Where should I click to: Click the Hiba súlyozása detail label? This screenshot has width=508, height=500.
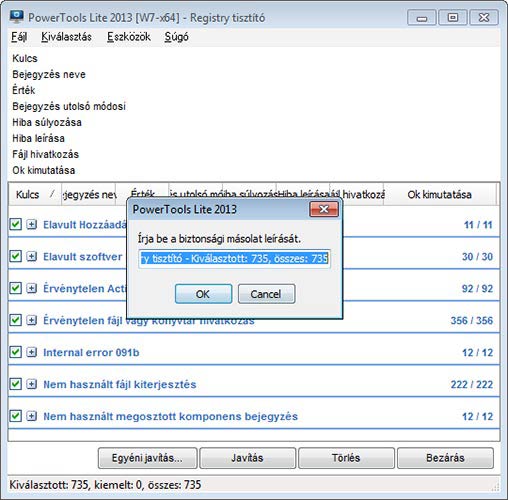tap(47, 122)
